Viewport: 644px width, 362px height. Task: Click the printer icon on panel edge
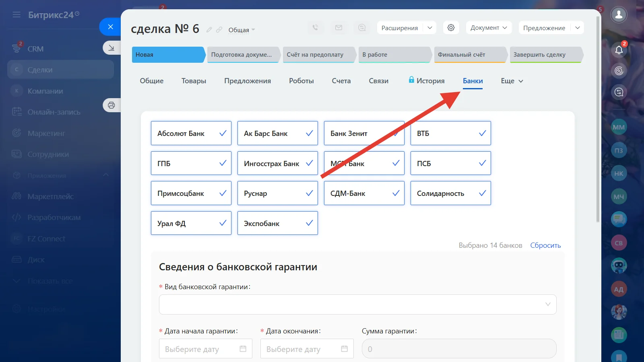tap(111, 105)
